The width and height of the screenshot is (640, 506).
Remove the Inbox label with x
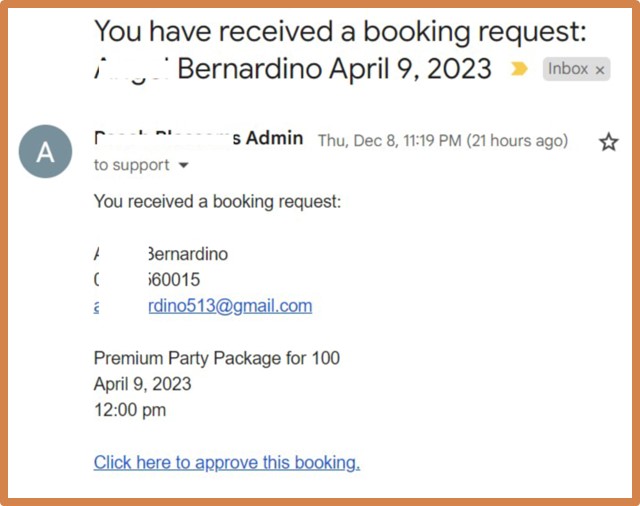[600, 70]
